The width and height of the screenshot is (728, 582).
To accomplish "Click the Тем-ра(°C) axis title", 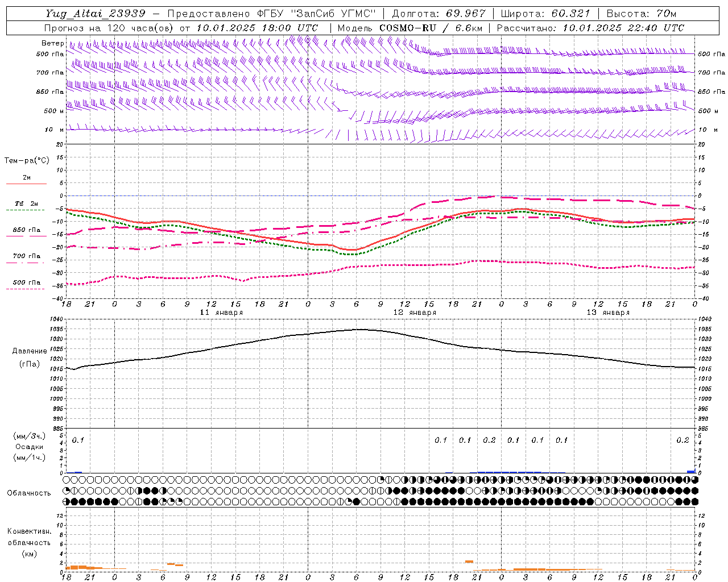I will pyautogui.click(x=27, y=161).
